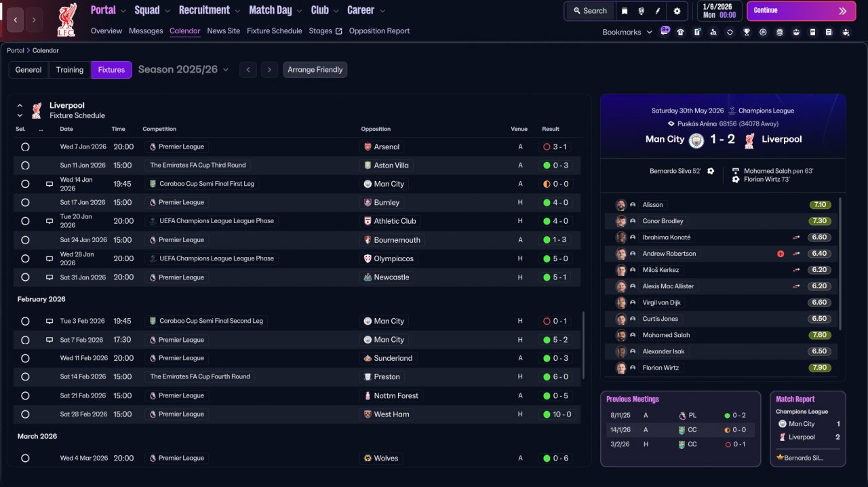Screen dimensions: 868x487
Task: Click Florian Wirtz 7.90 rating pill
Action: (820, 368)
